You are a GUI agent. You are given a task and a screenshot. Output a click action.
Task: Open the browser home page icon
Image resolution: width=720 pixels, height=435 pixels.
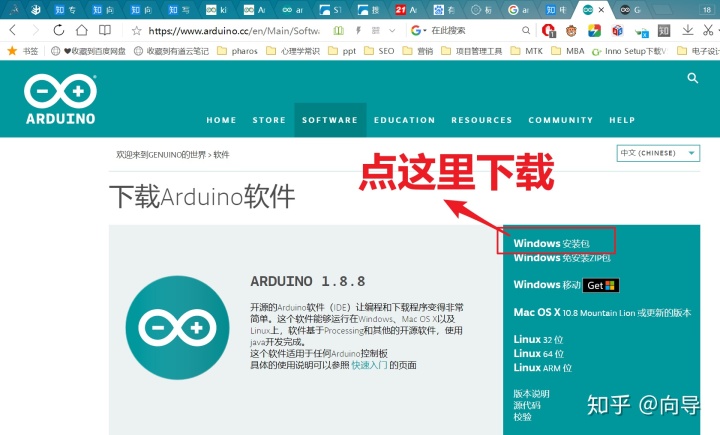pyautogui.click(x=82, y=30)
